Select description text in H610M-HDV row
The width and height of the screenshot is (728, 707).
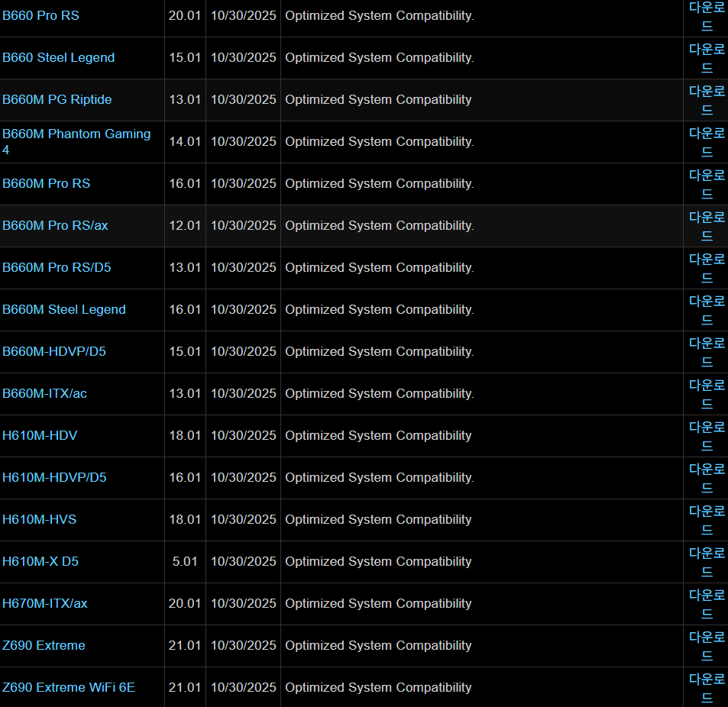[x=378, y=436]
